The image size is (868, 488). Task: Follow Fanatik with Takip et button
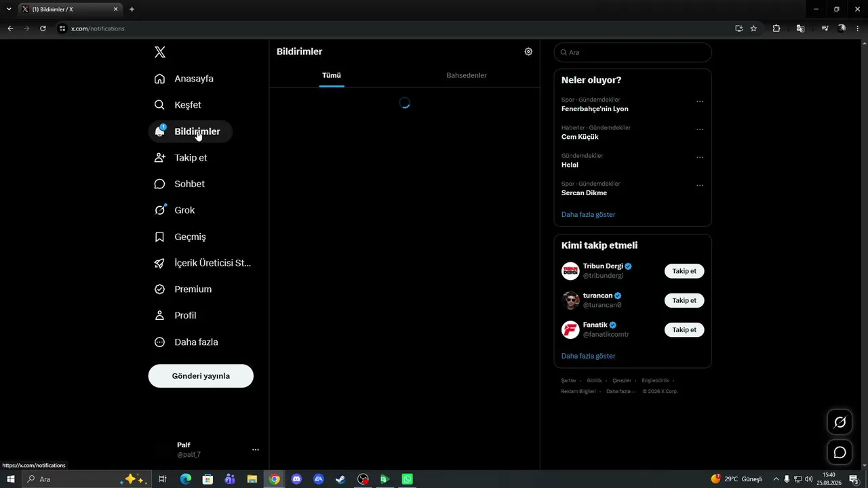point(684,330)
